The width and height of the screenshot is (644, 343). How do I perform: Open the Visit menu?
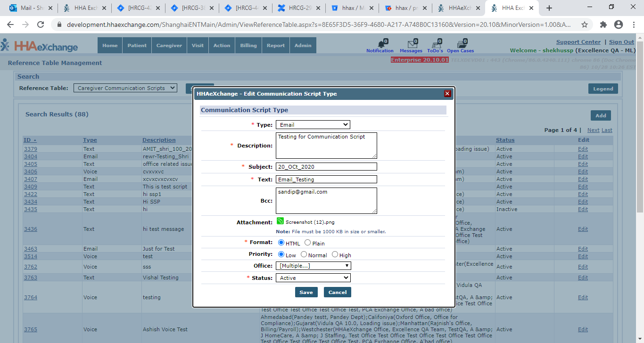(198, 45)
